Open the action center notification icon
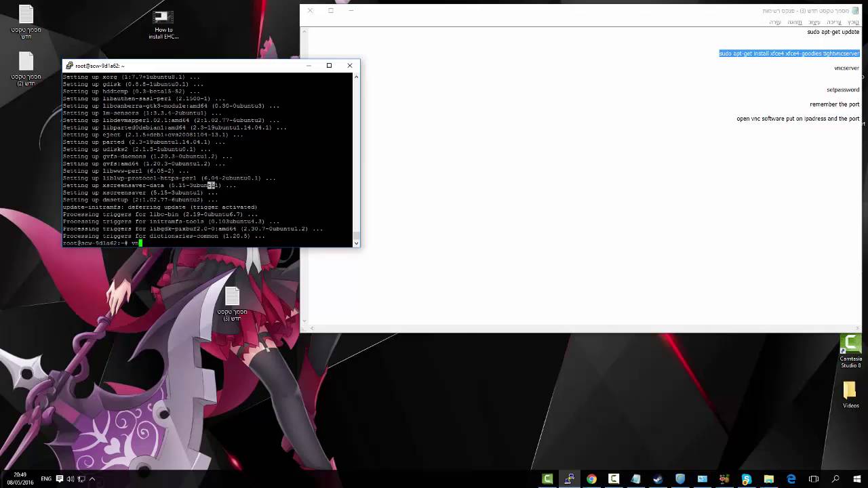 (x=60, y=479)
